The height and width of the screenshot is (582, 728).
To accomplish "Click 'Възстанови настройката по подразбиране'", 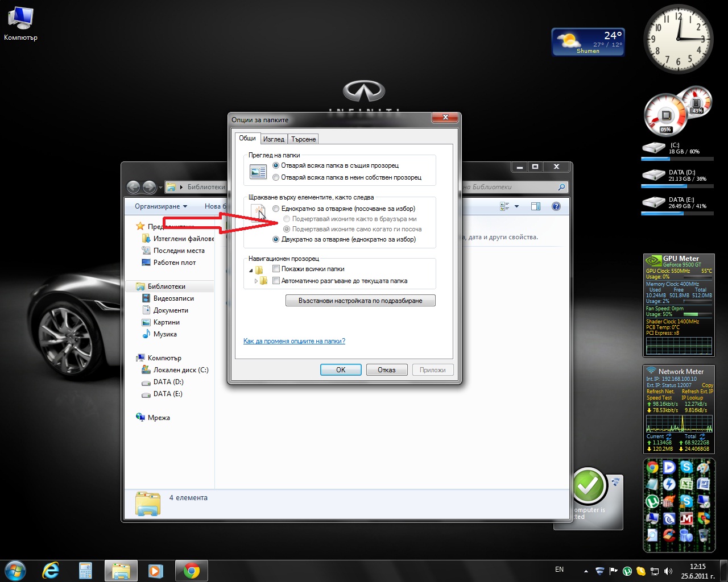I will pyautogui.click(x=361, y=301).
